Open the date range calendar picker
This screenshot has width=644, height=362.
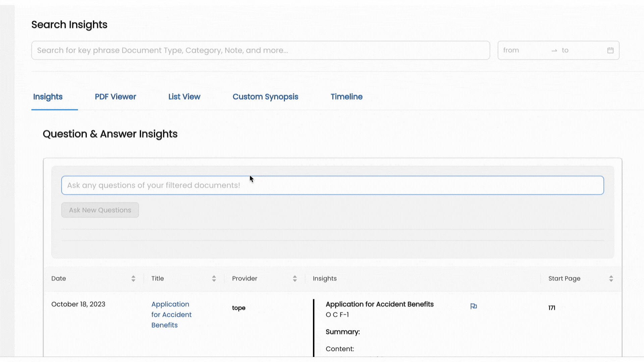click(610, 50)
